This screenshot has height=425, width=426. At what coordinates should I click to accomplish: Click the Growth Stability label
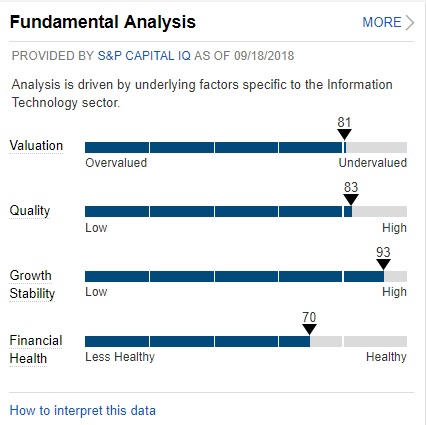pyautogui.click(x=32, y=284)
